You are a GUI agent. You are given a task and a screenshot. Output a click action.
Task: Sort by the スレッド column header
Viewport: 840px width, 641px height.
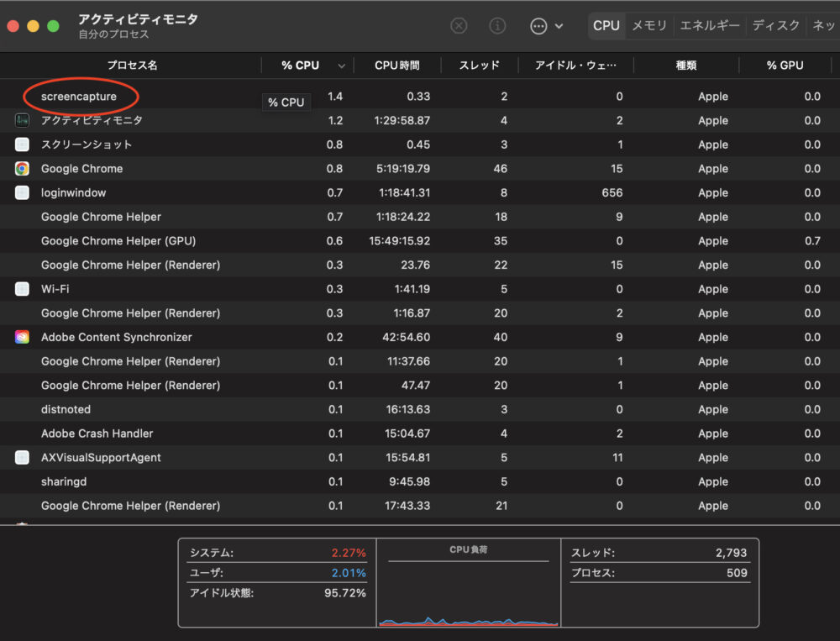480,66
